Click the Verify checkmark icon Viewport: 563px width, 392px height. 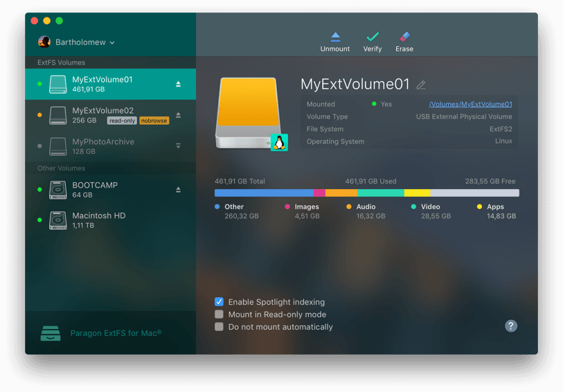click(373, 37)
